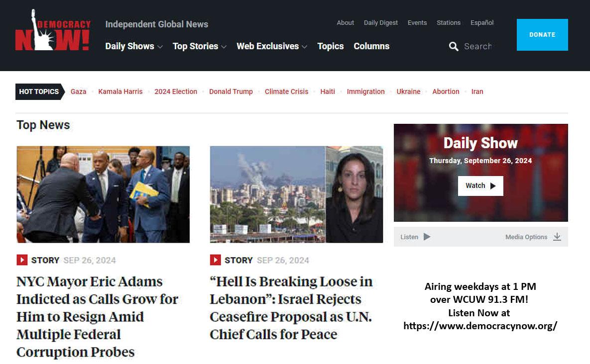This screenshot has width=590, height=364.
Task: Click the blue Donate button
Action: [542, 34]
